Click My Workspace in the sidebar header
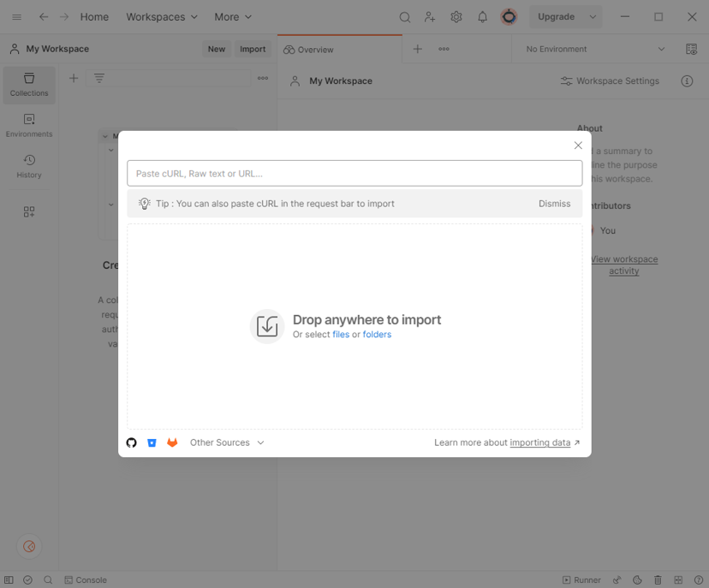The image size is (709, 588). click(50, 49)
